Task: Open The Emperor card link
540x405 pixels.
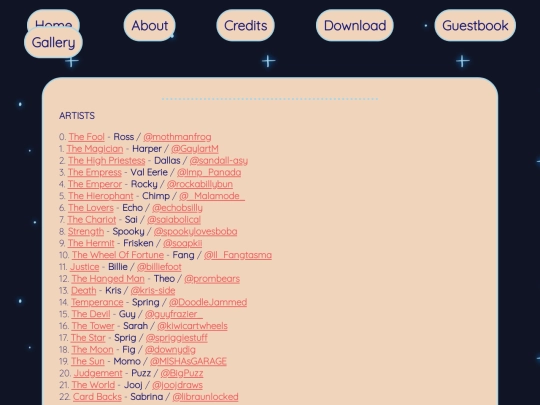Action: point(95,184)
